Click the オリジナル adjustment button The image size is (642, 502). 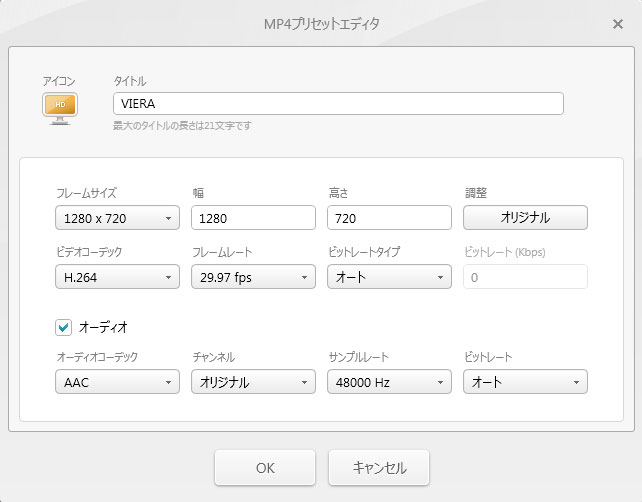[525, 217]
